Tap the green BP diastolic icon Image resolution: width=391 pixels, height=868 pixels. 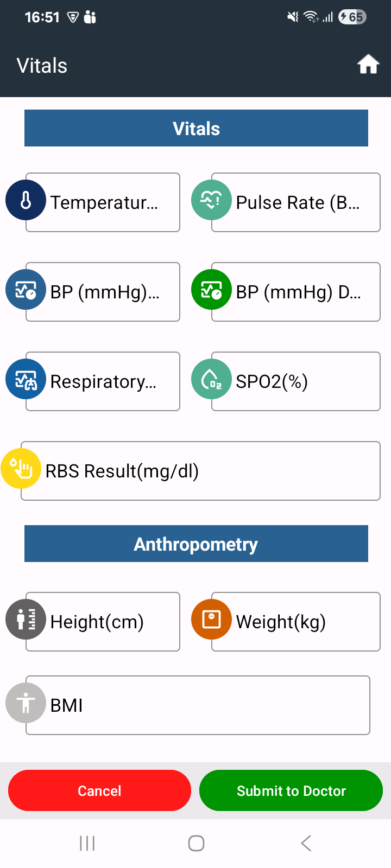pos(211,290)
